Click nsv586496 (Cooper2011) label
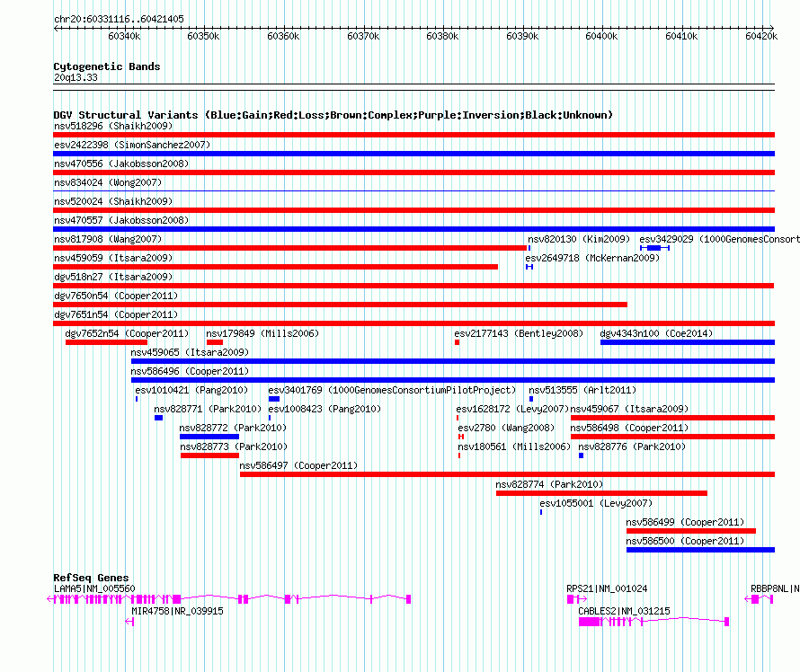 [x=190, y=371]
